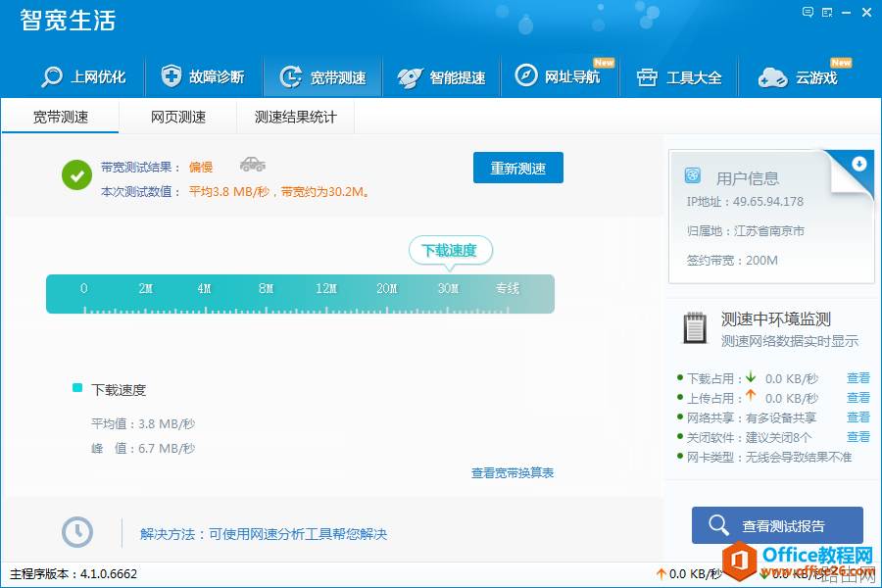Click 查看 link for 关闭软件
Viewport: 882px width, 588px height.
(x=858, y=437)
